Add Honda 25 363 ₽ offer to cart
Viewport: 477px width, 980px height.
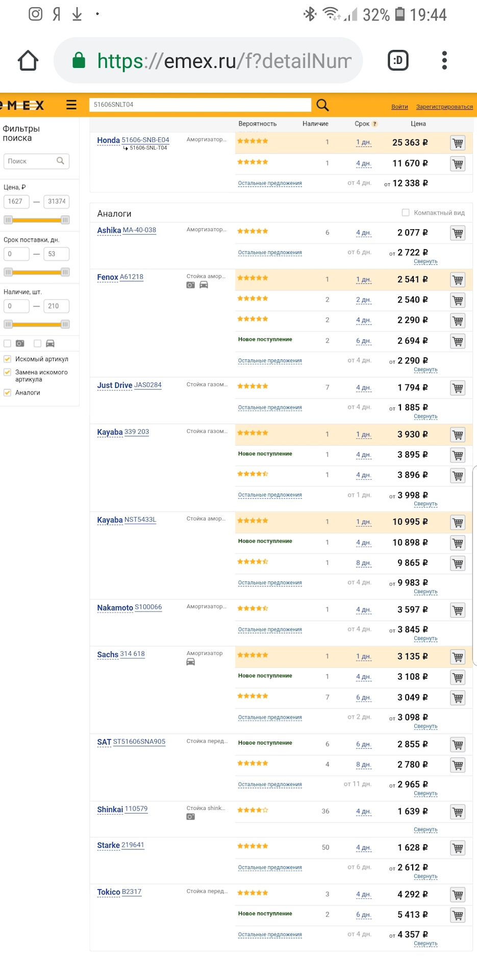pyautogui.click(x=458, y=143)
